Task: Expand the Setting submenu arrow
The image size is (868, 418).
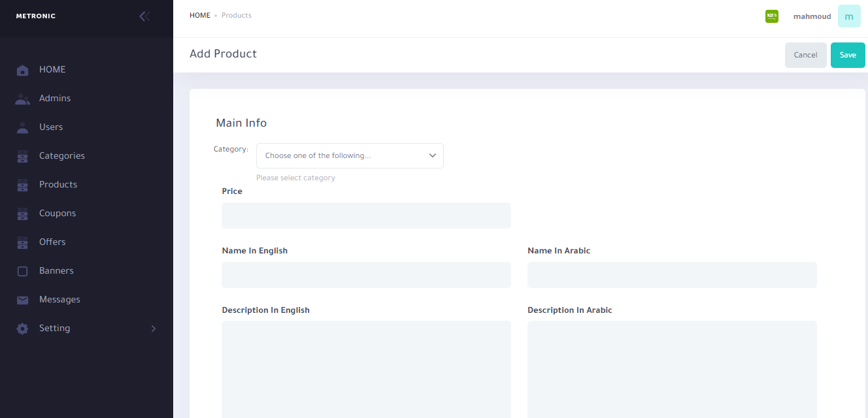Action: pos(154,329)
